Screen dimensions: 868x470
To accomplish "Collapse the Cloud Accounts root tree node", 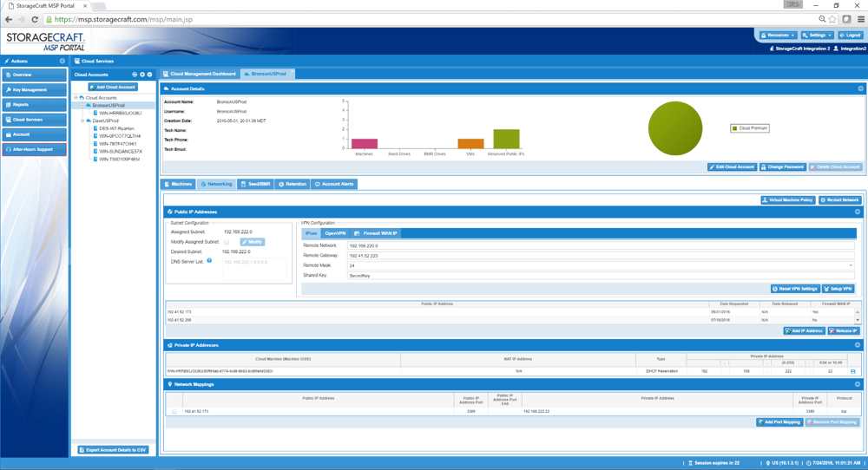I will 76,98.
